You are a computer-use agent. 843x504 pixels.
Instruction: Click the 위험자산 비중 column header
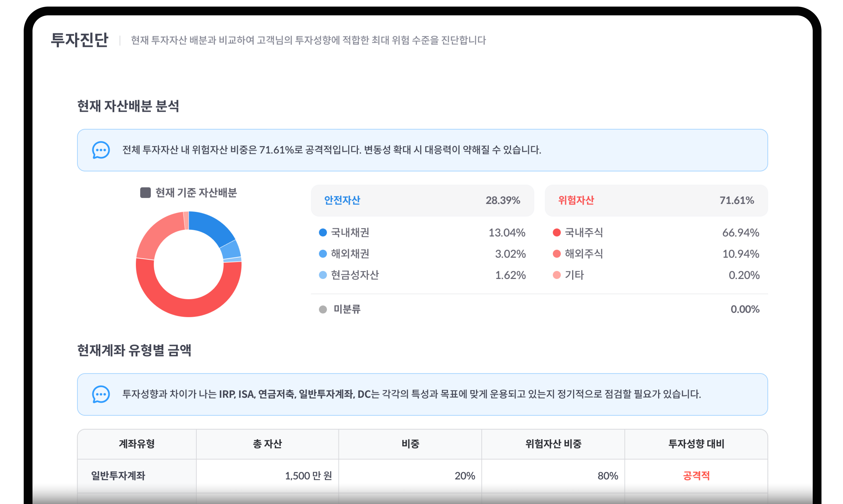(553, 444)
